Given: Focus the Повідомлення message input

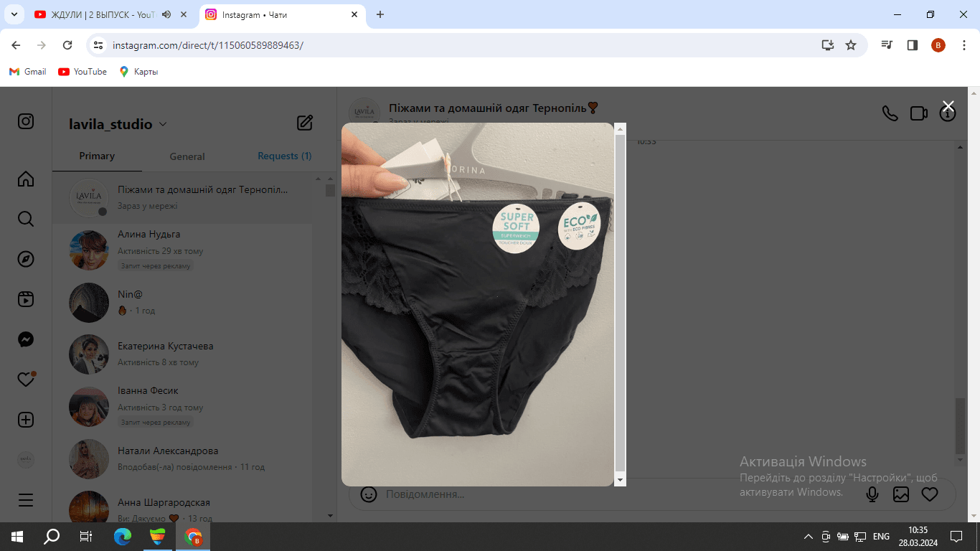Looking at the screenshot, I should point(617,494).
